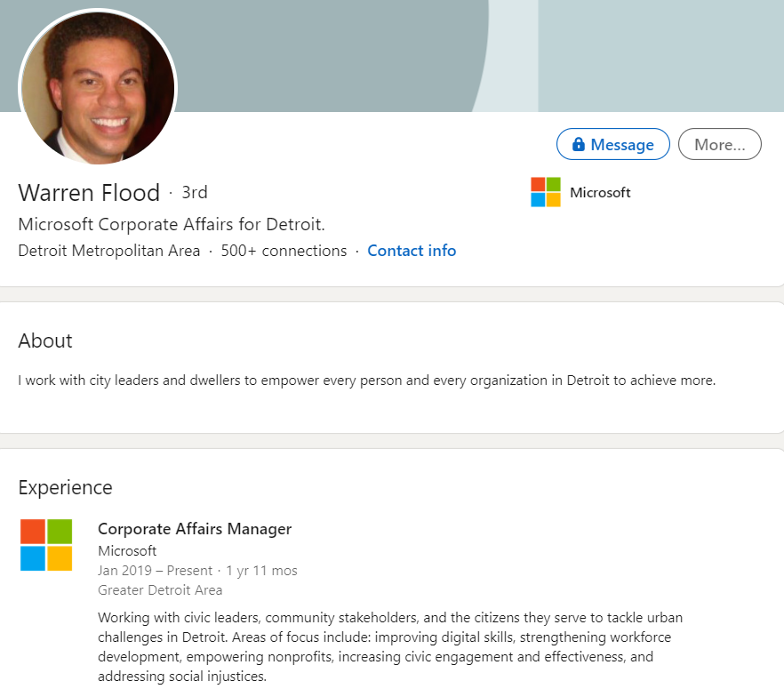This screenshot has width=784, height=697.
Task: Click Jan 2019 – Present date range
Action: pos(155,571)
